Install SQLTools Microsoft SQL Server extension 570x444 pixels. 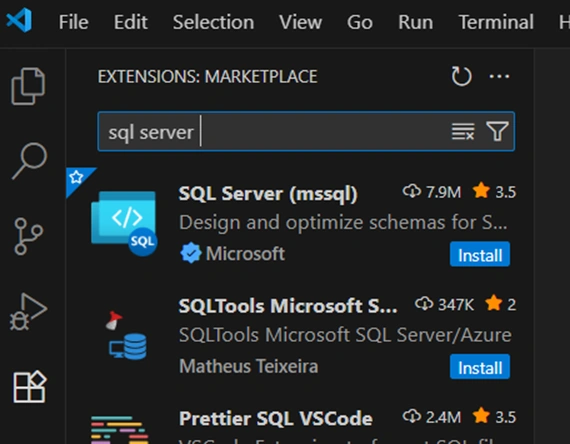pos(480,367)
